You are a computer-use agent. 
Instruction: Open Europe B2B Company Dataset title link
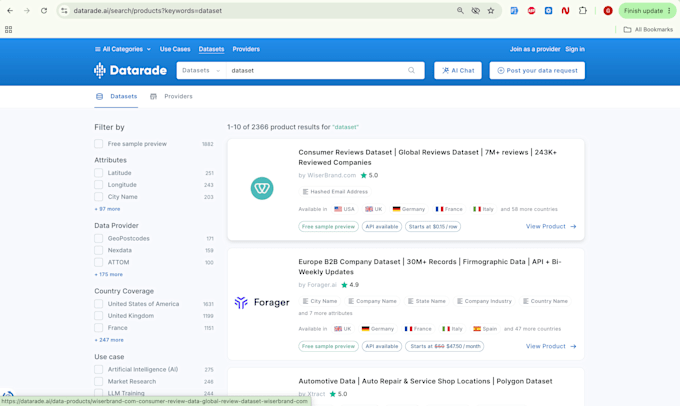pyautogui.click(x=430, y=267)
